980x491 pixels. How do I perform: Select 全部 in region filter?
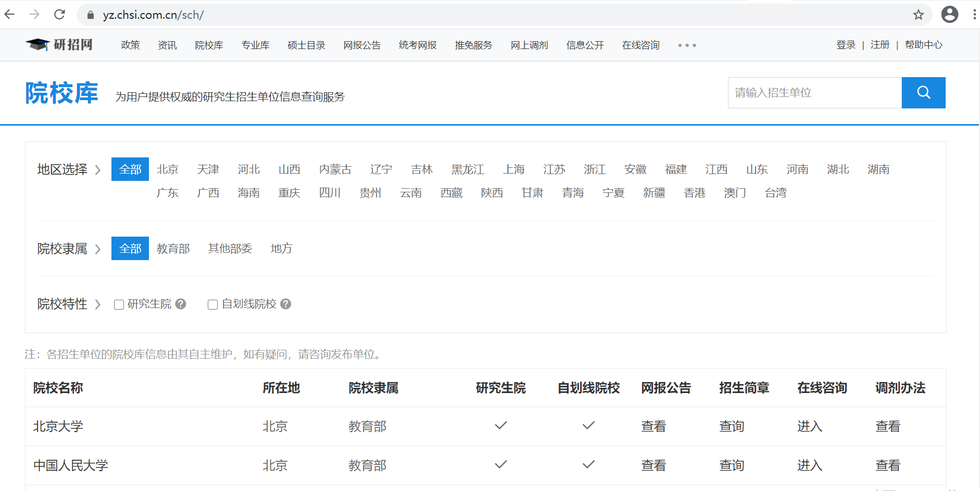coord(130,169)
